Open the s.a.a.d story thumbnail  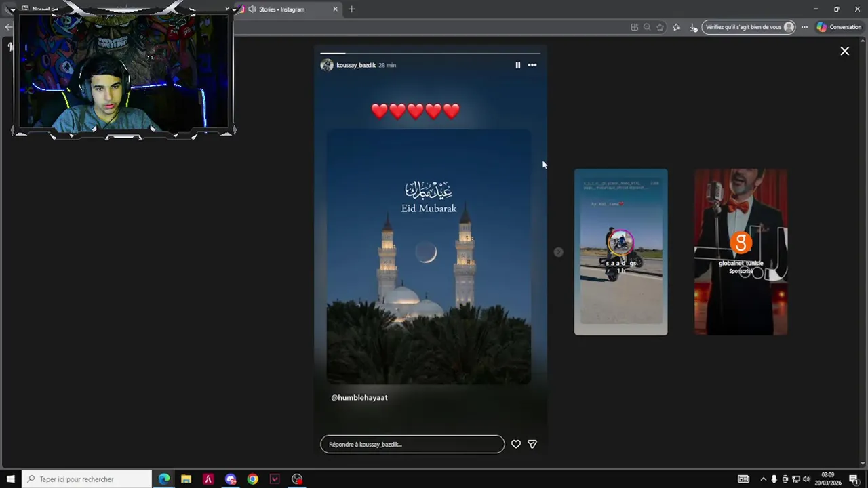coord(621,252)
